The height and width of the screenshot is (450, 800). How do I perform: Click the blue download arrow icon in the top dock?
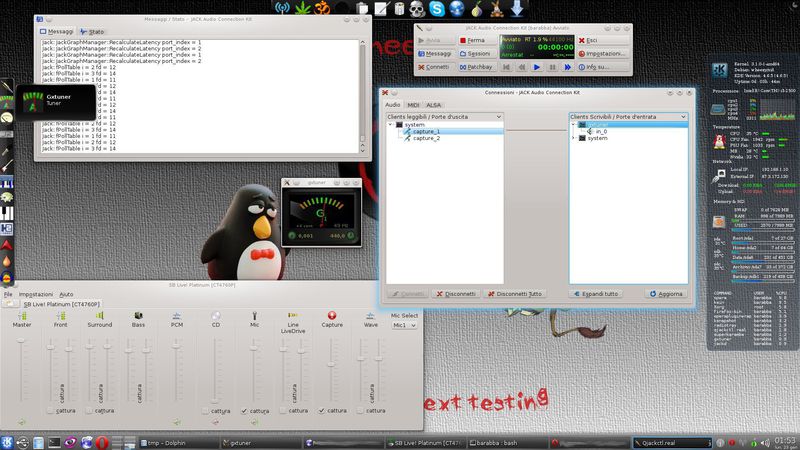click(x=517, y=8)
